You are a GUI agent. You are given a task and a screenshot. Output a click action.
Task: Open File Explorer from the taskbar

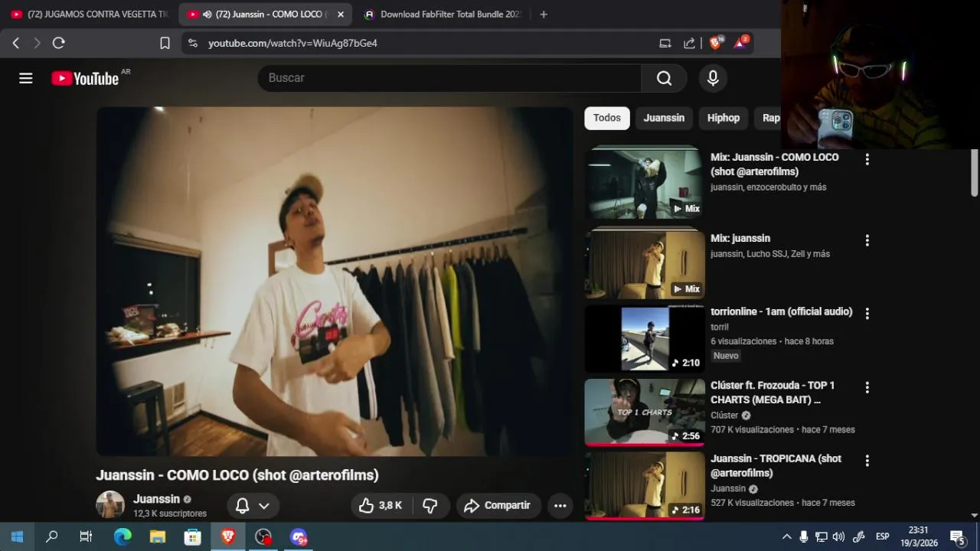(157, 537)
